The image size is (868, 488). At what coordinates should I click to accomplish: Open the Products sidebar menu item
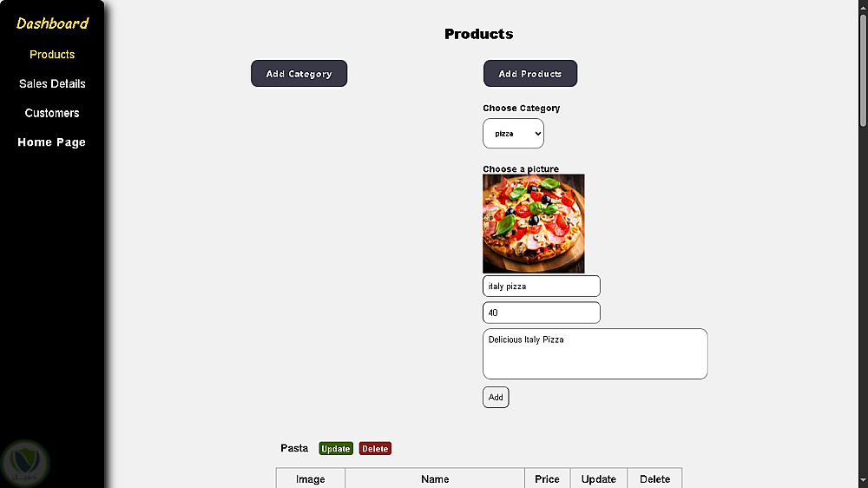52,55
